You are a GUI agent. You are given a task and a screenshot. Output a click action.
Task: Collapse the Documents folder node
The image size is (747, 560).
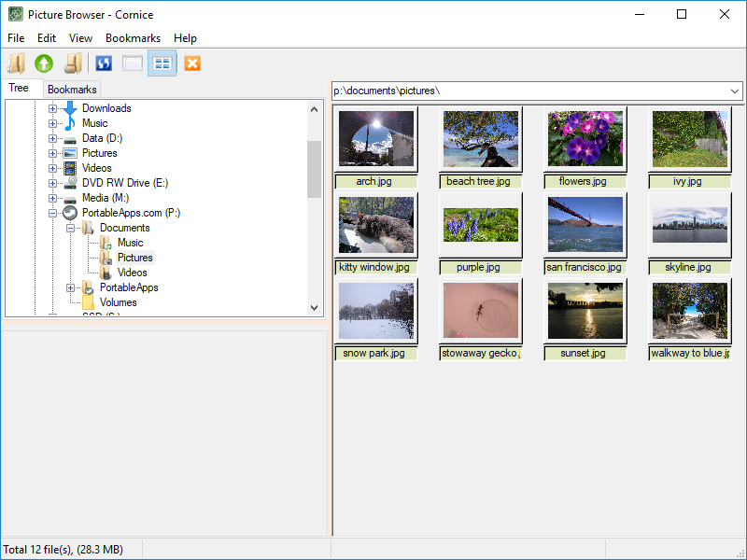coord(71,228)
